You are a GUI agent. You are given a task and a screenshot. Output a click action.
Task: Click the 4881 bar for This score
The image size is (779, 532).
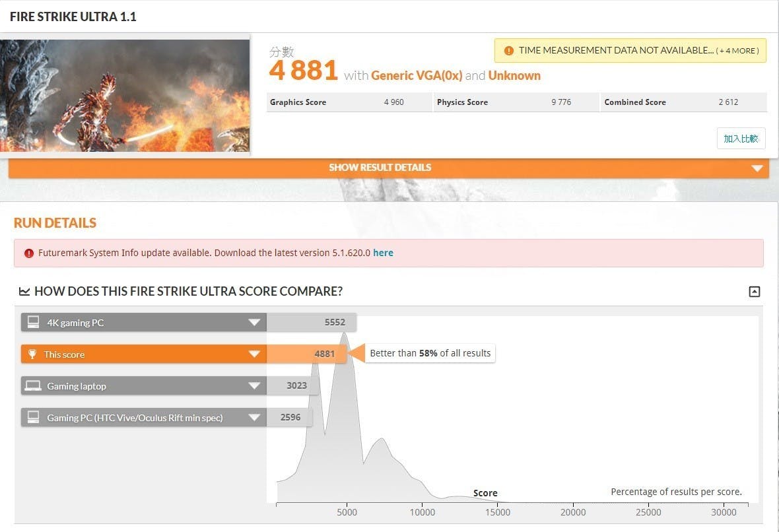pos(306,354)
